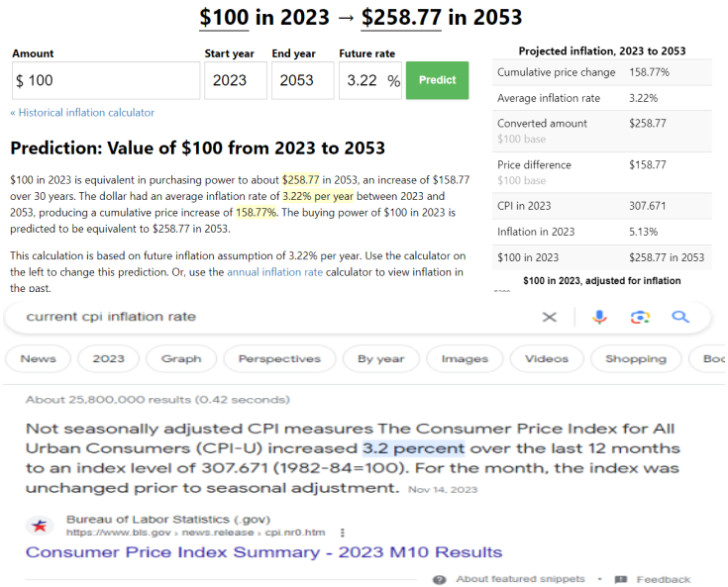
Task: Click About featured snippets link
Action: (x=520, y=579)
